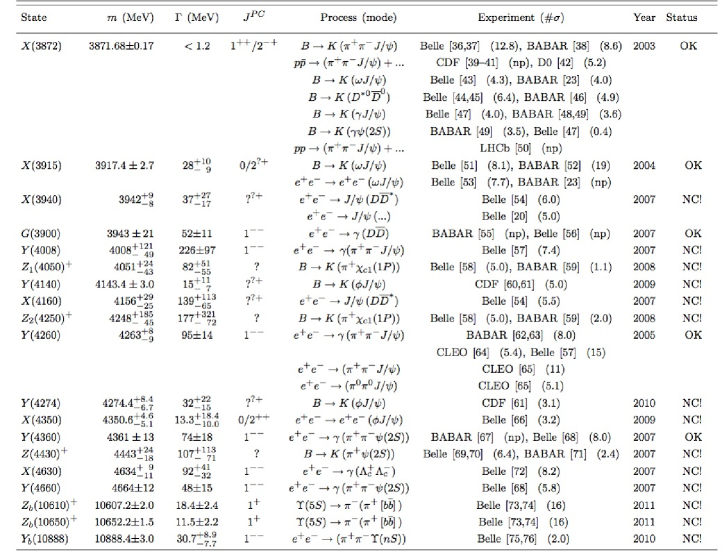Screen dimensions: 725x552
Task: Click the 'Year' column header
Action: (x=644, y=18)
